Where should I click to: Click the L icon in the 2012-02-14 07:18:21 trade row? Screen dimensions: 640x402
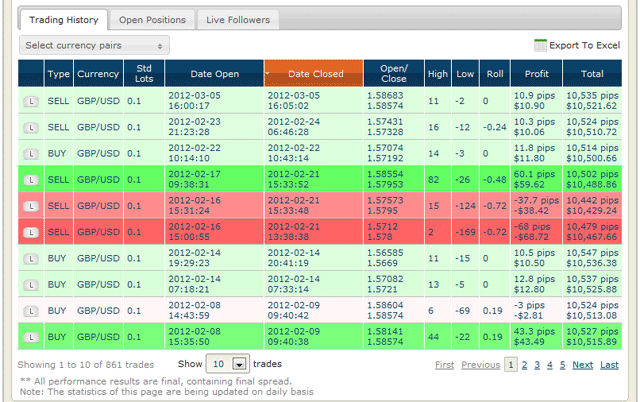tap(31, 285)
